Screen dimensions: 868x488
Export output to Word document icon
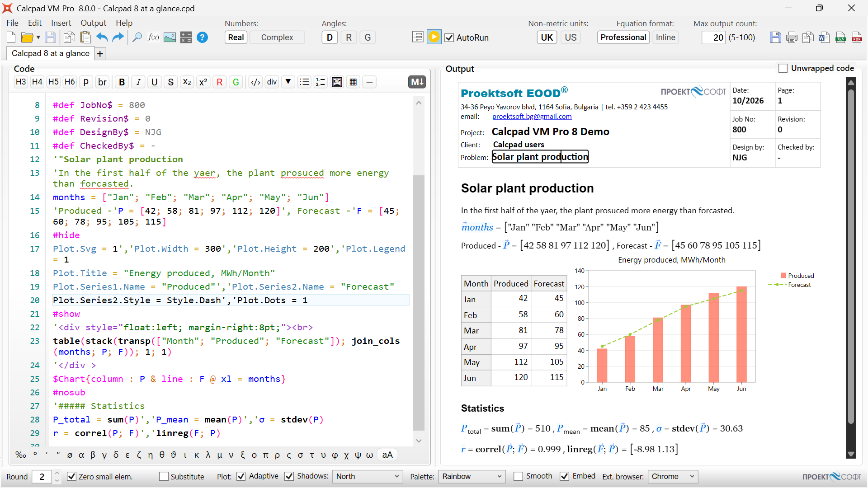pyautogui.click(x=824, y=38)
